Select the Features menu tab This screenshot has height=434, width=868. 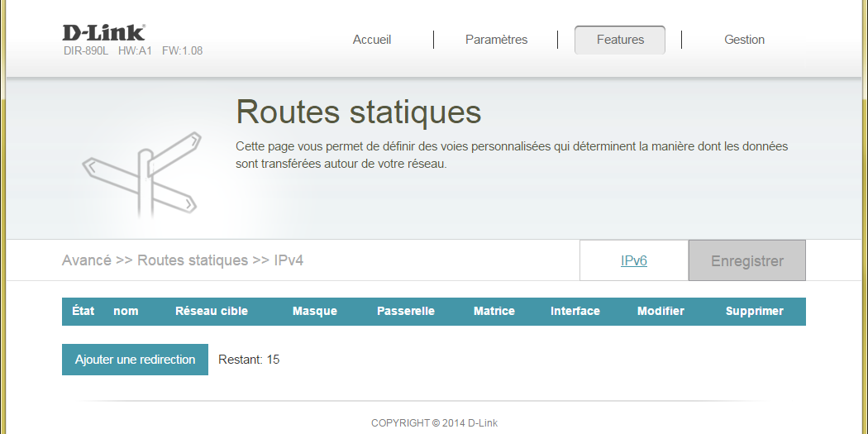(x=620, y=40)
